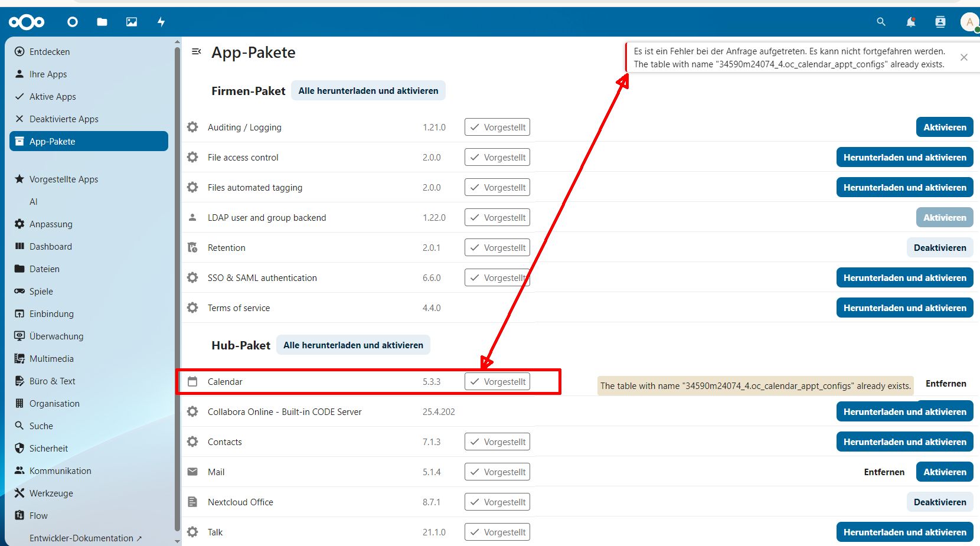Open the AI category
This screenshot has width=980, height=546.
(89, 202)
